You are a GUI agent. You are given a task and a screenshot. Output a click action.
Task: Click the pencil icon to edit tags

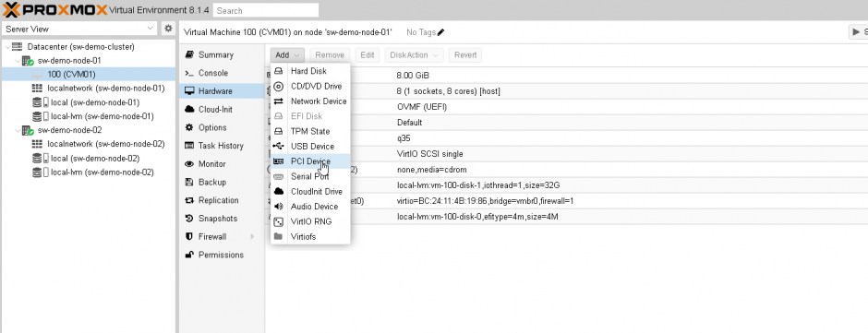440,32
